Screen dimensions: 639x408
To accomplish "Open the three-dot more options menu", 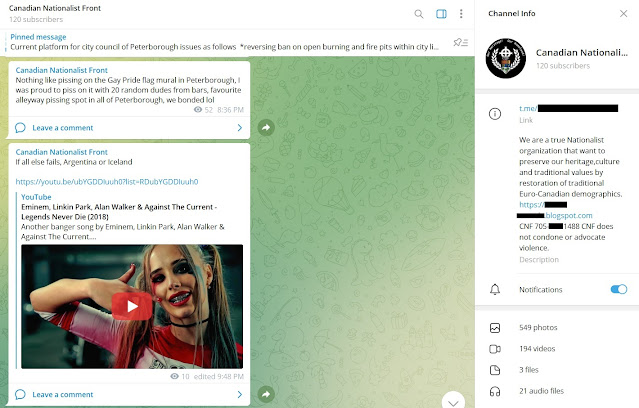I will [461, 14].
